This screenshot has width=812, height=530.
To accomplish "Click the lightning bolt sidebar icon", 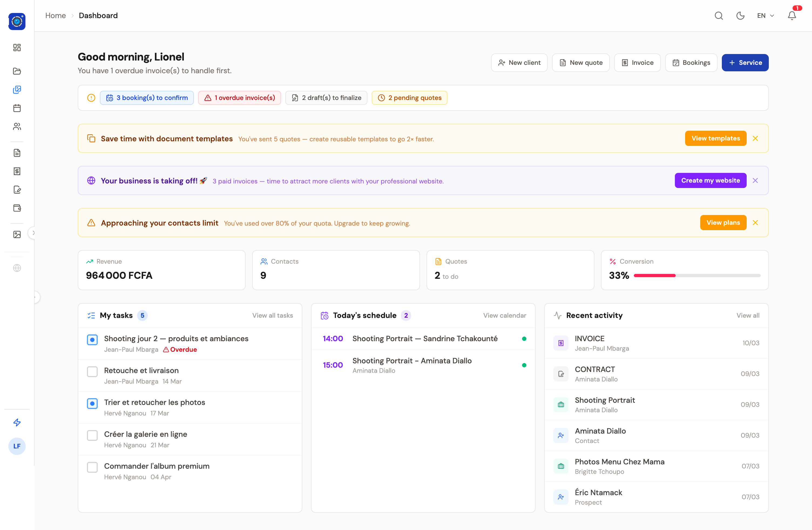I will coord(17,422).
